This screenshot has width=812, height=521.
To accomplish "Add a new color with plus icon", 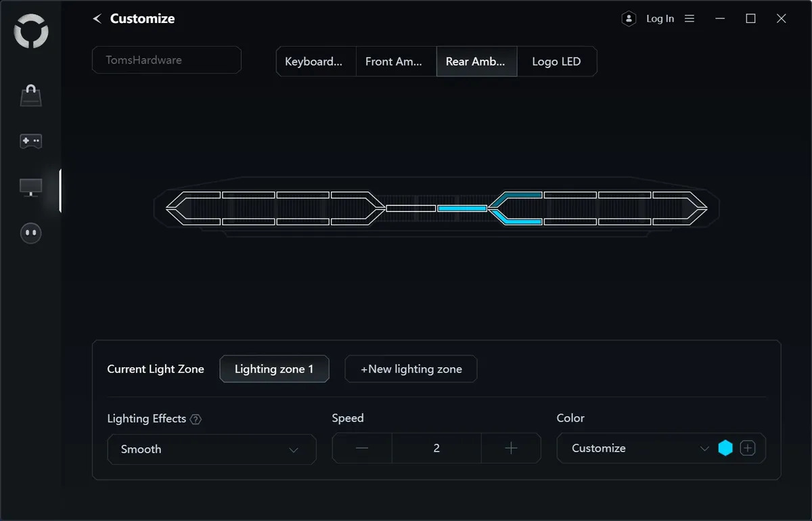I will (747, 448).
